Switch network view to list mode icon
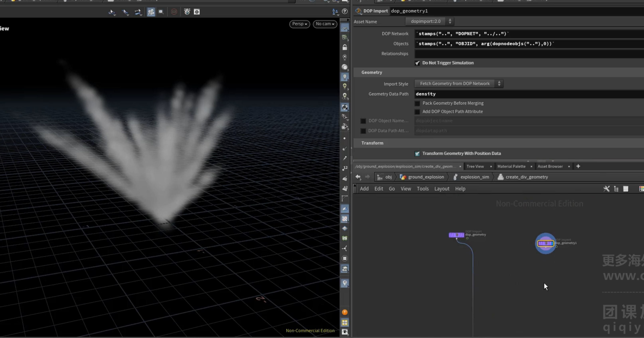 tap(625, 189)
